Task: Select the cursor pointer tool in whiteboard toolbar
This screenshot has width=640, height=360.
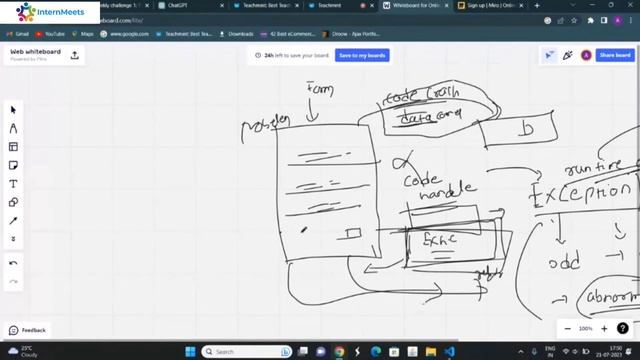Action: 13,110
